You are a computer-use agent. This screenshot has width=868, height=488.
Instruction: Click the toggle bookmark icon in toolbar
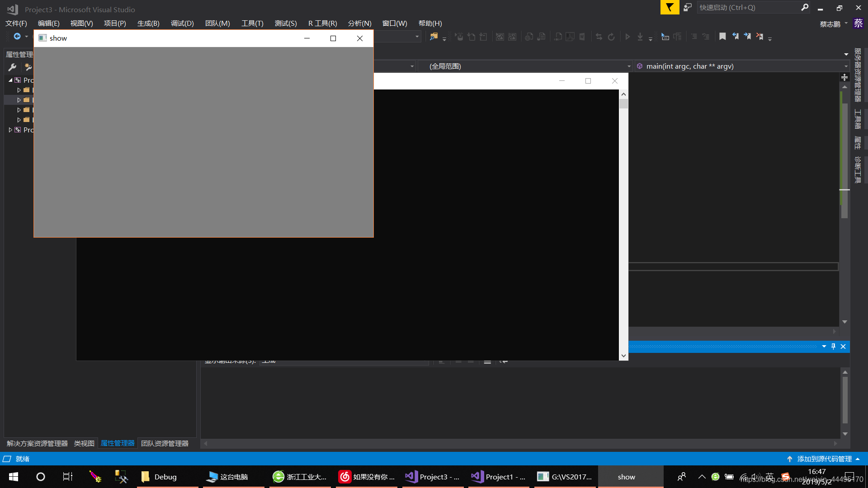pyautogui.click(x=722, y=37)
